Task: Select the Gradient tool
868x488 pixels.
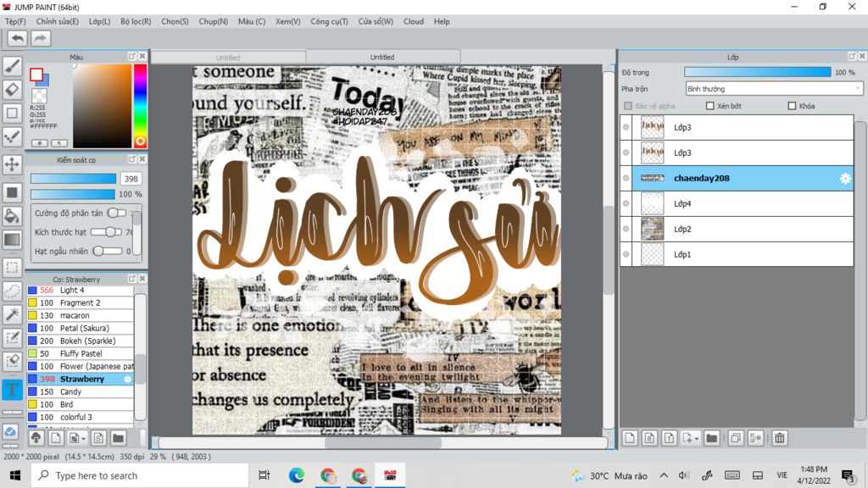Action: point(12,239)
